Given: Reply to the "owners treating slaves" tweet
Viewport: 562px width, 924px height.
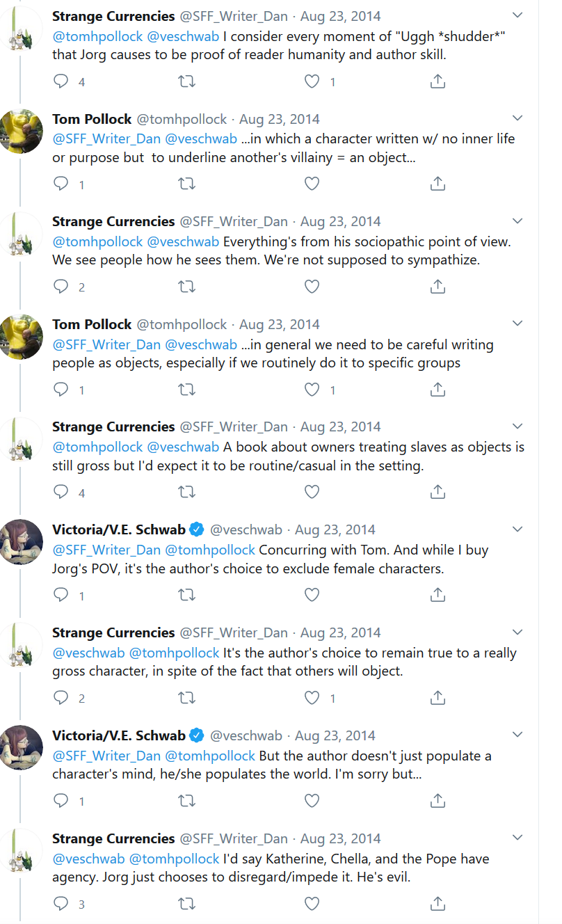Looking at the screenshot, I should pos(61,492).
